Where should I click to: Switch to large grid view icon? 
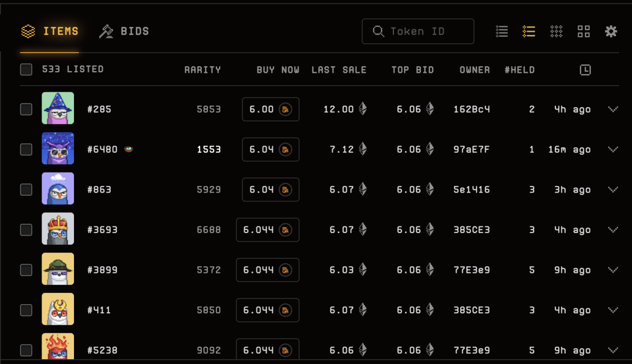click(583, 31)
